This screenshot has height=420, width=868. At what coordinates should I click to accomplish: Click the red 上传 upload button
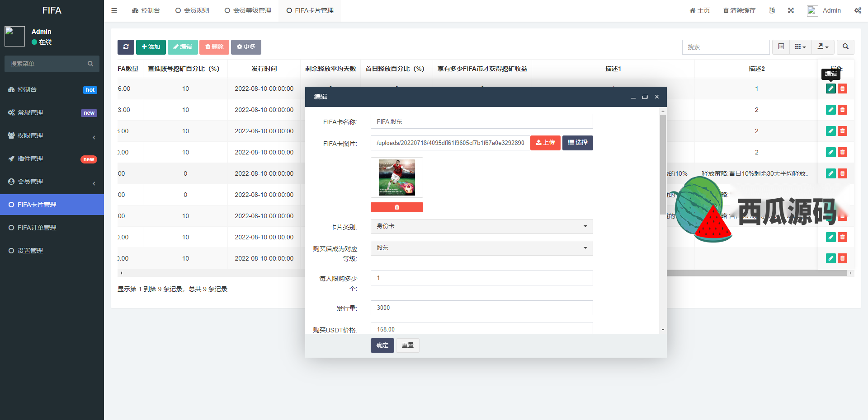[x=545, y=143]
